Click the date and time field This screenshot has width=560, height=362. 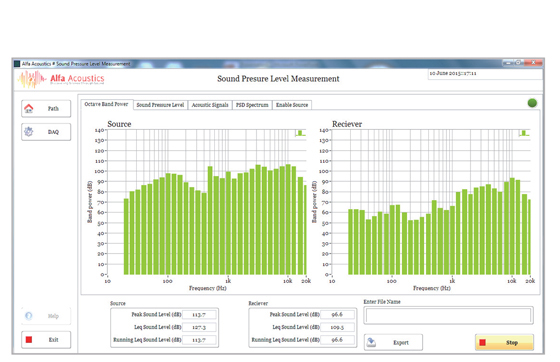pyautogui.click(x=485, y=74)
